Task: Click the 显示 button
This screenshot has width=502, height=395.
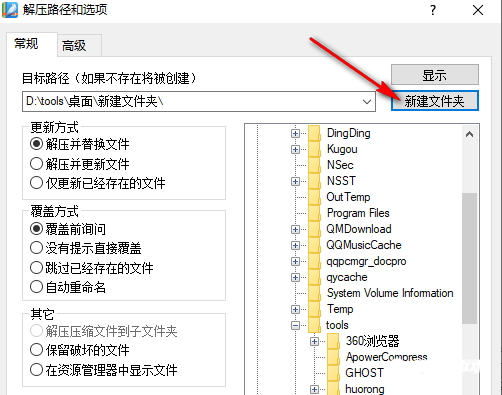Action: coord(435,75)
